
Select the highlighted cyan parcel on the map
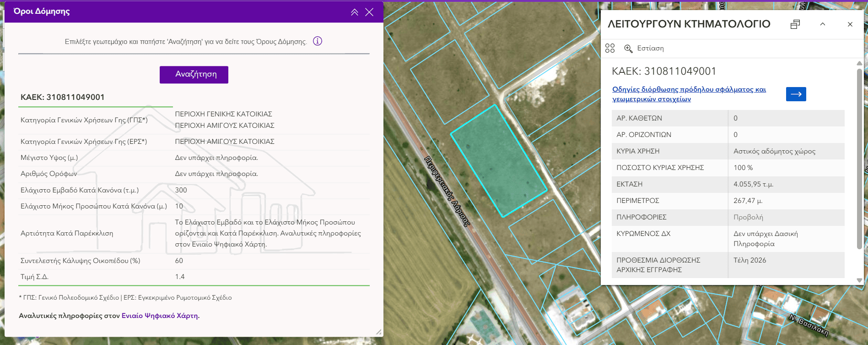499,160
